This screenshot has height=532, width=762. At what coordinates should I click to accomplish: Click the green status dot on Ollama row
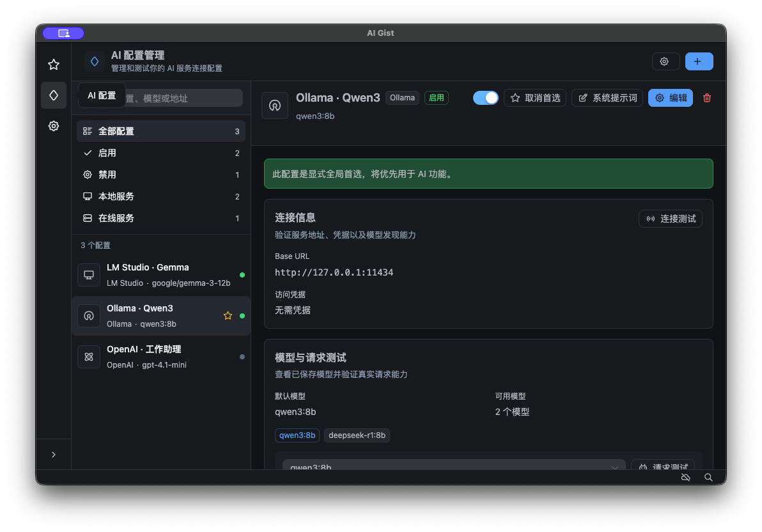(x=242, y=316)
